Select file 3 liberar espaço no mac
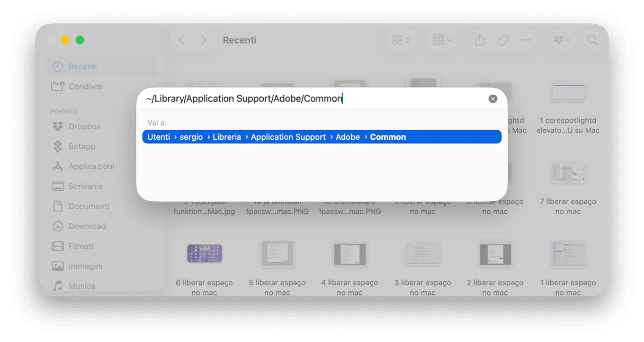The height and width of the screenshot is (342, 644). pyautogui.click(x=423, y=254)
